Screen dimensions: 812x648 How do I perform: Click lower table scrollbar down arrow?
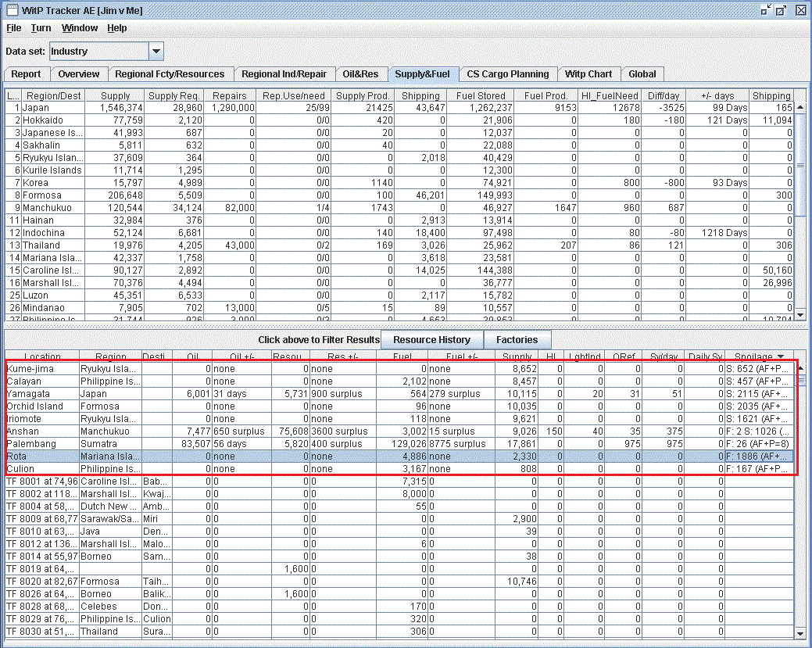(800, 633)
